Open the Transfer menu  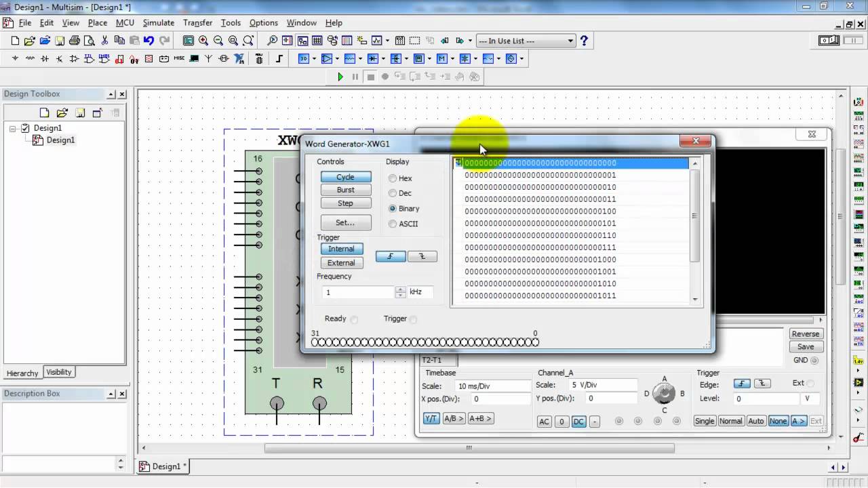point(197,22)
